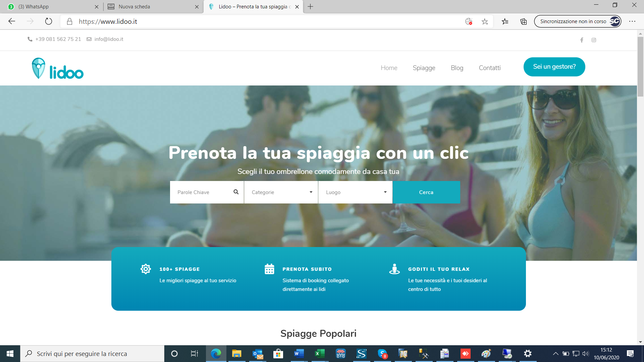Screen dimensions: 644x362
Task: Open the Facebook social icon
Action: coord(582,40)
